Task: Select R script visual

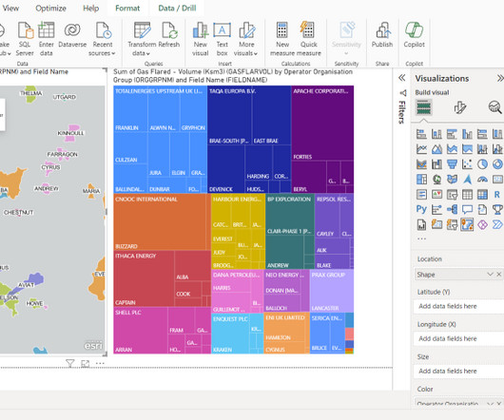Action: click(x=497, y=194)
